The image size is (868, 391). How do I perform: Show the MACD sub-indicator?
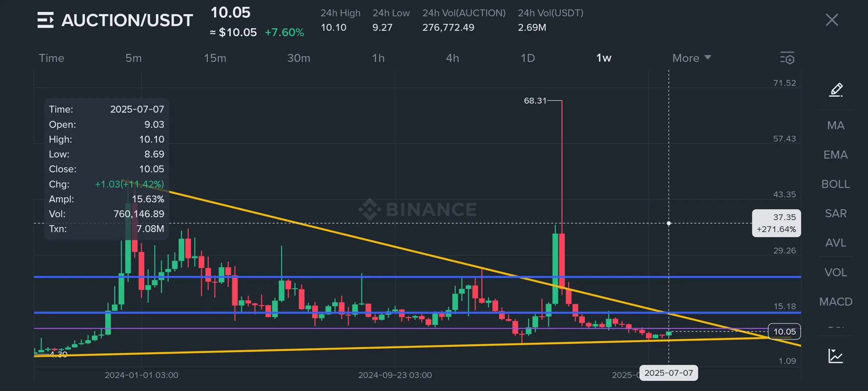coord(836,302)
